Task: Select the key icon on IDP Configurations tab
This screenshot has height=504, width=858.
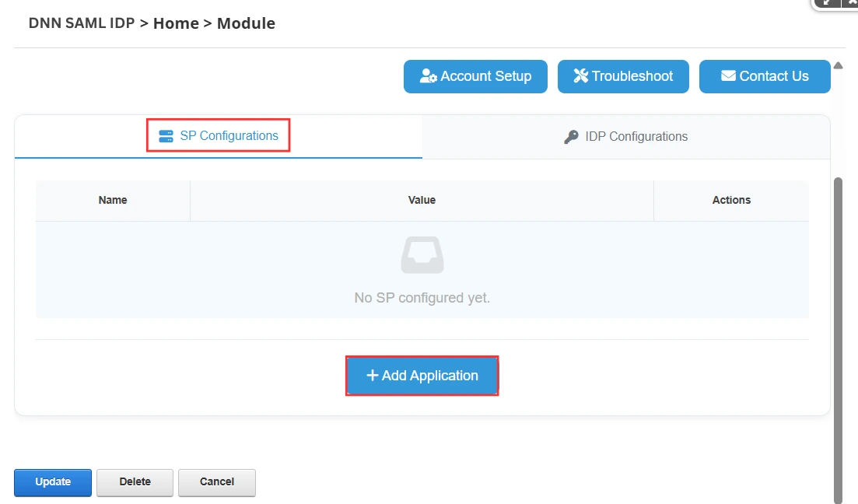Action: [570, 135]
